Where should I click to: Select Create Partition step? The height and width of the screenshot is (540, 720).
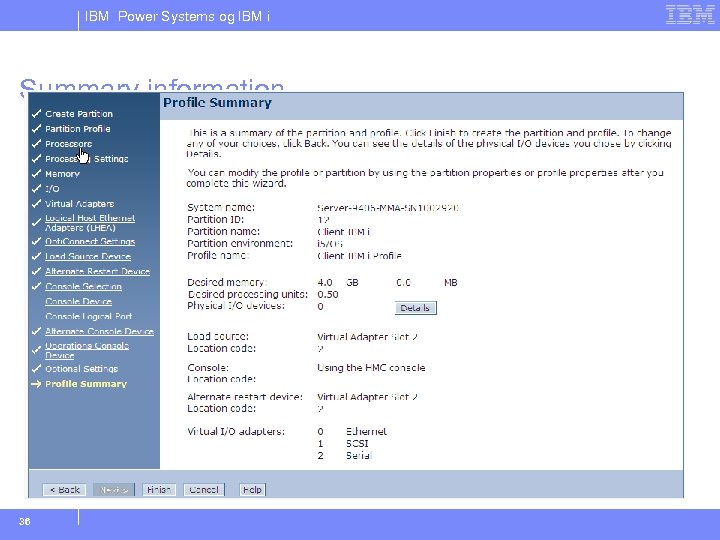point(79,114)
